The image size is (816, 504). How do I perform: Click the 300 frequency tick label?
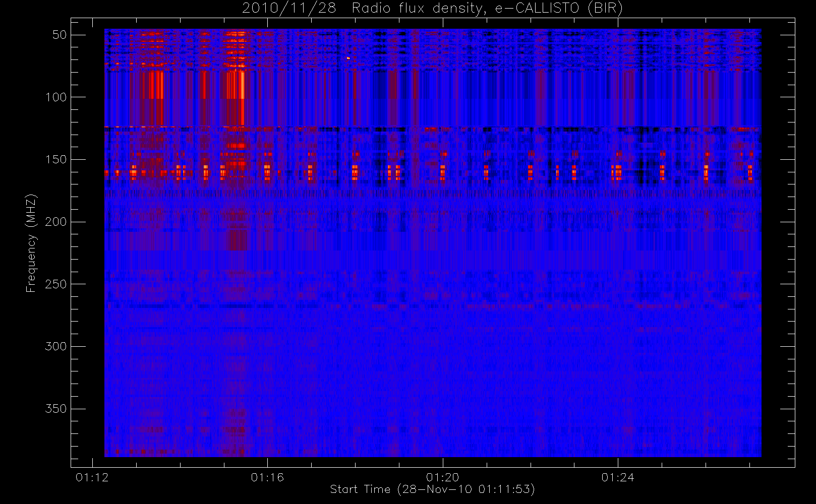(x=56, y=346)
